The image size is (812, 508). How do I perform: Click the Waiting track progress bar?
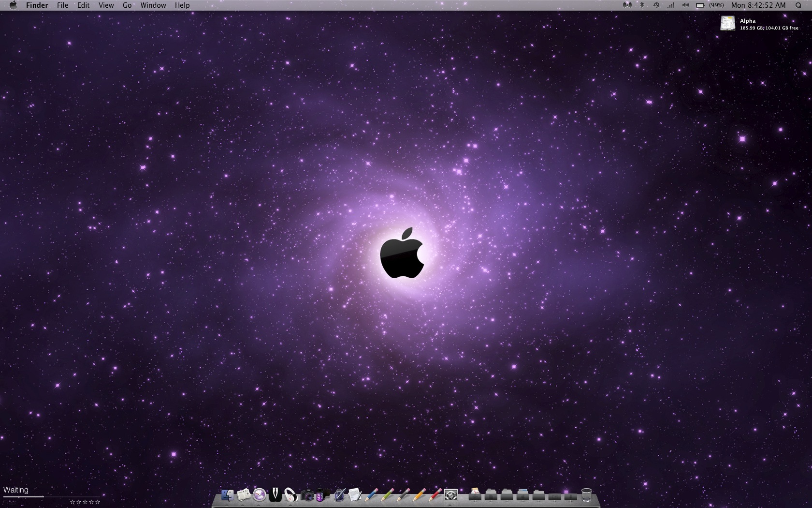pyautogui.click(x=52, y=497)
